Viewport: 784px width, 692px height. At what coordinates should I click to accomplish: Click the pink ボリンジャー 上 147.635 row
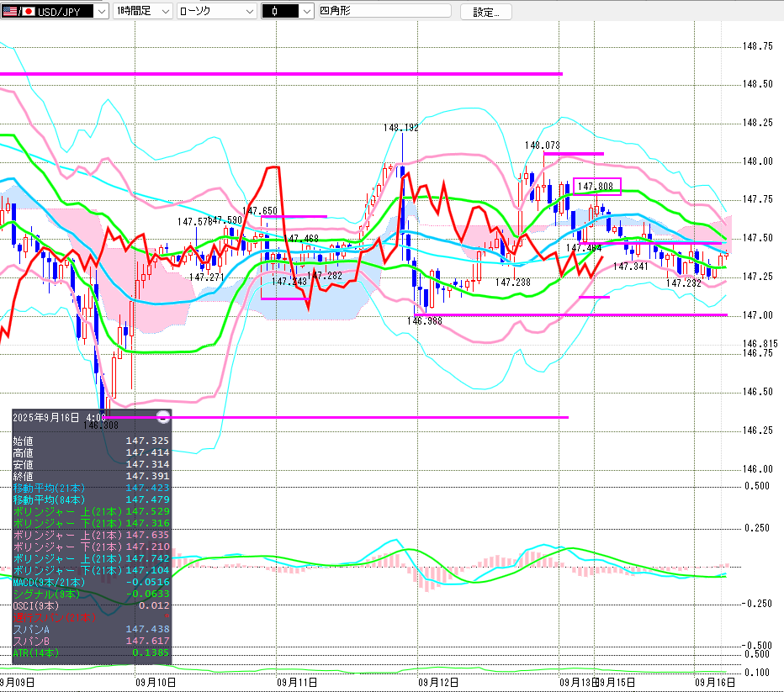click(x=91, y=535)
